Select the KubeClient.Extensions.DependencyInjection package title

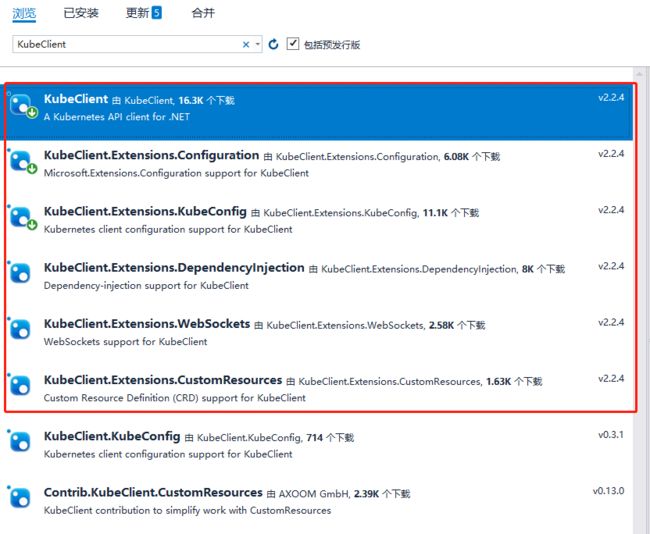pyautogui.click(x=174, y=268)
